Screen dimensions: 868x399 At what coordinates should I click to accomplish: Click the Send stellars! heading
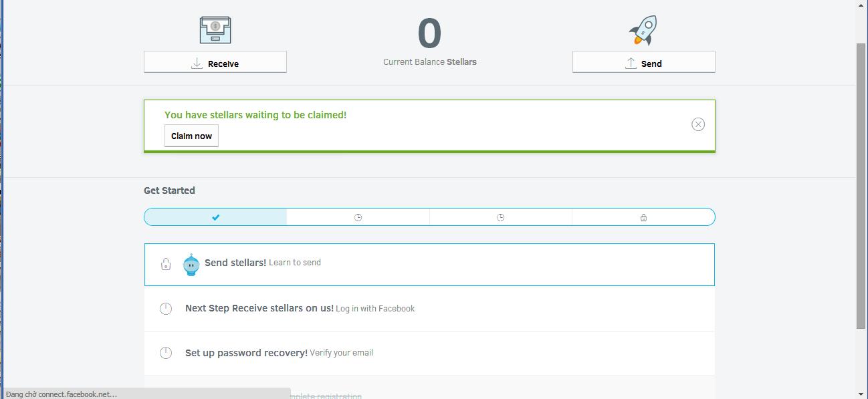point(235,263)
